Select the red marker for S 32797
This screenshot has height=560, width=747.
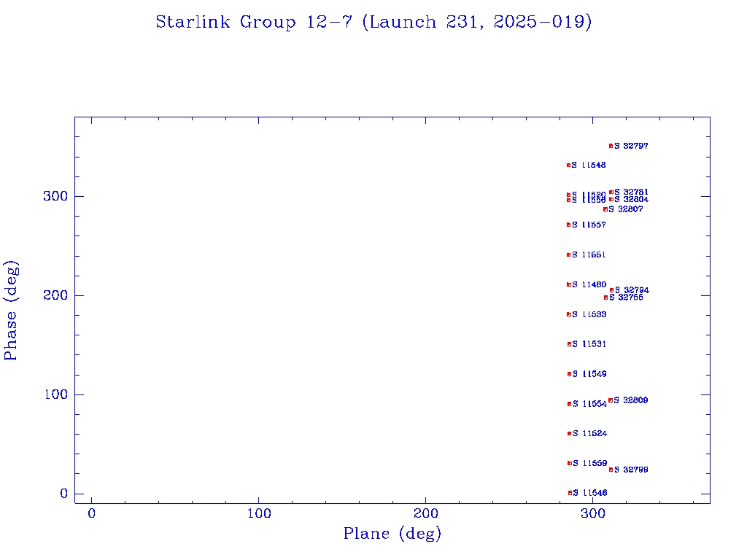(611, 146)
